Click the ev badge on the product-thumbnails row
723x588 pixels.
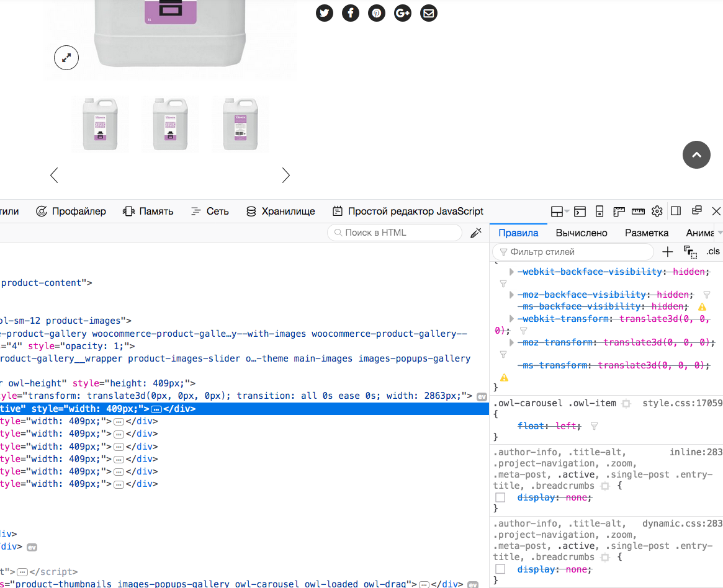(473, 585)
